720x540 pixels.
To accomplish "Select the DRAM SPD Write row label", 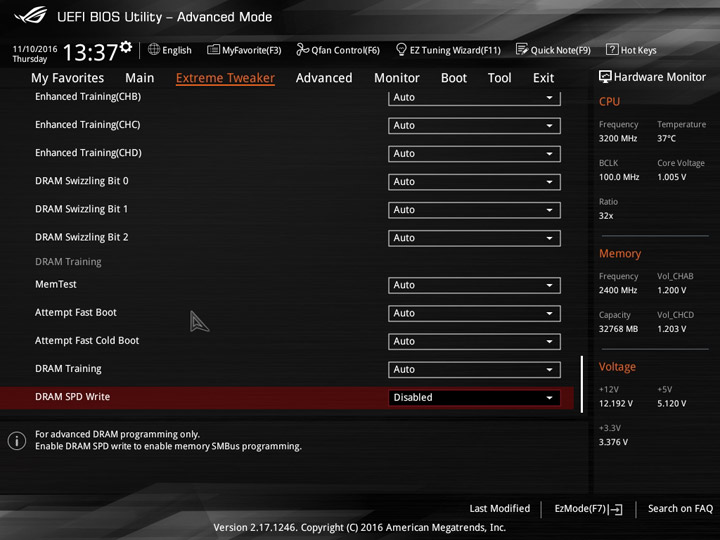I will 73,397.
